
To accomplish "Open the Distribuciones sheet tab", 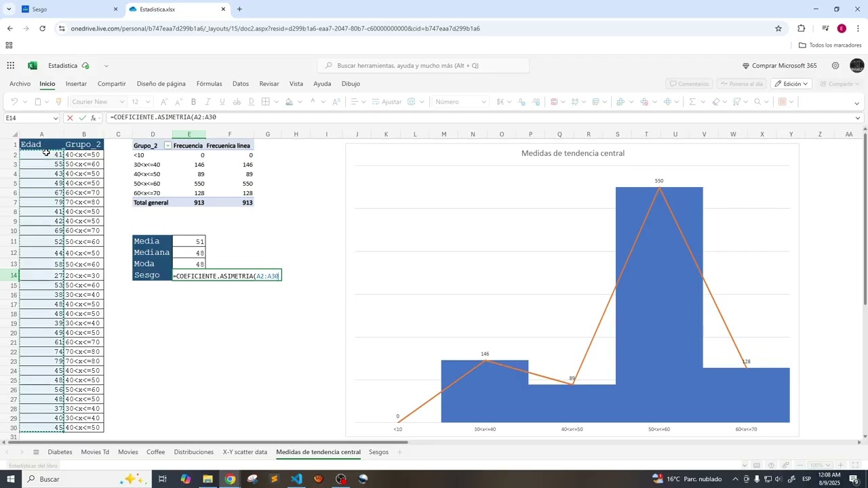I will point(194,452).
